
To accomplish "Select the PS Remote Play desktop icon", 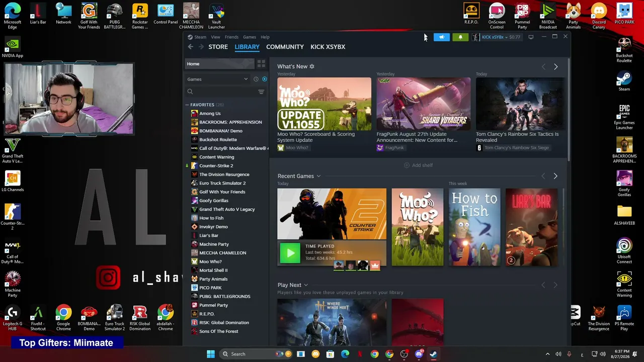I will pyautogui.click(x=624, y=318).
